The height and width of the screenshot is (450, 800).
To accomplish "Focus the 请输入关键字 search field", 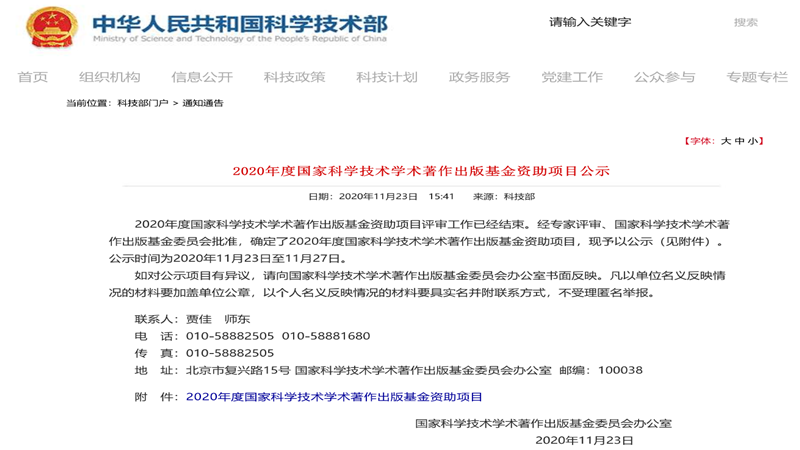I will (x=590, y=22).
